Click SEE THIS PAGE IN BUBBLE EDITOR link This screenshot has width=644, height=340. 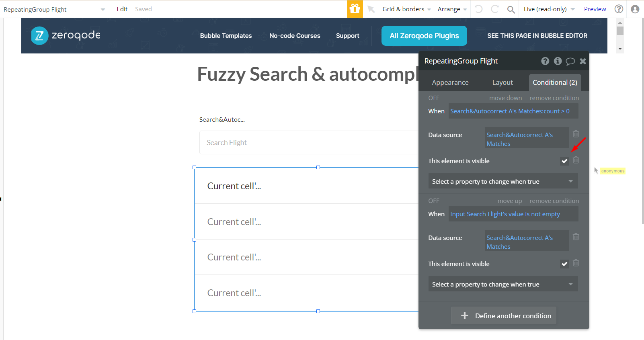(x=537, y=36)
